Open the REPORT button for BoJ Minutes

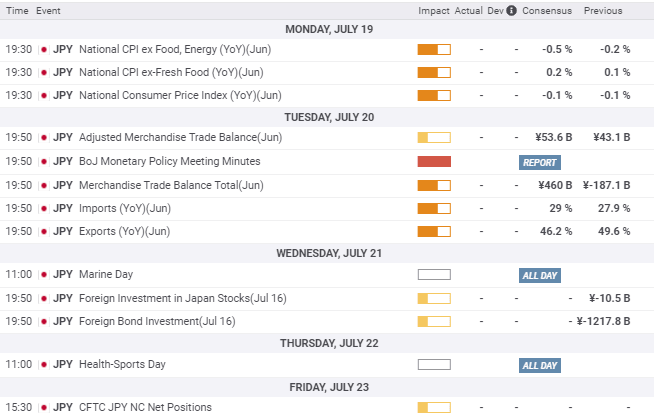click(540, 162)
